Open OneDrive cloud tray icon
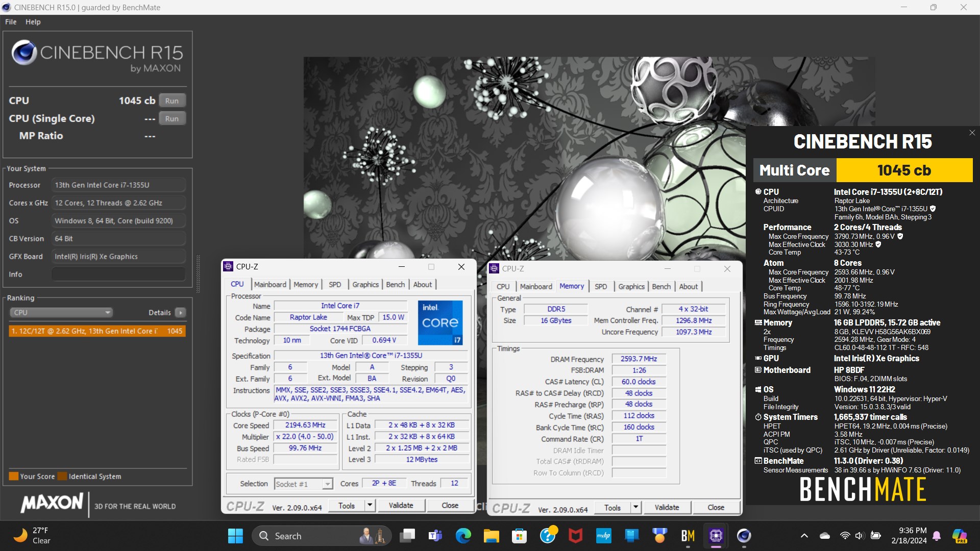 [825, 536]
